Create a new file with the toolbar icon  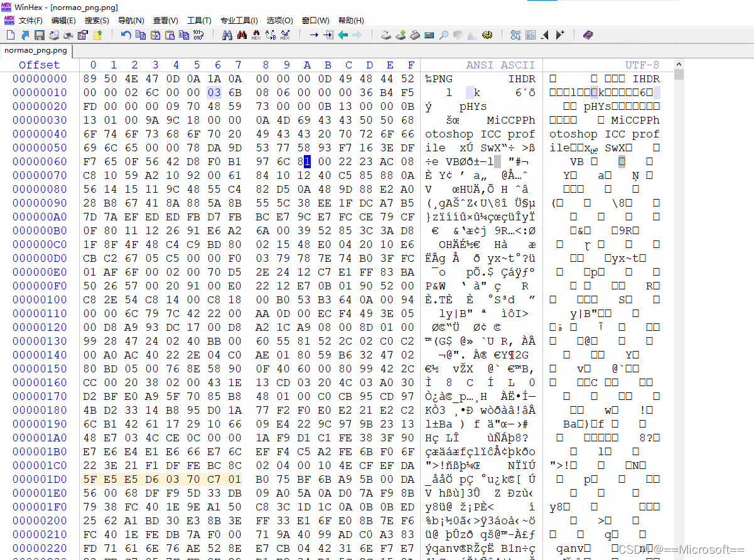tap(10, 35)
